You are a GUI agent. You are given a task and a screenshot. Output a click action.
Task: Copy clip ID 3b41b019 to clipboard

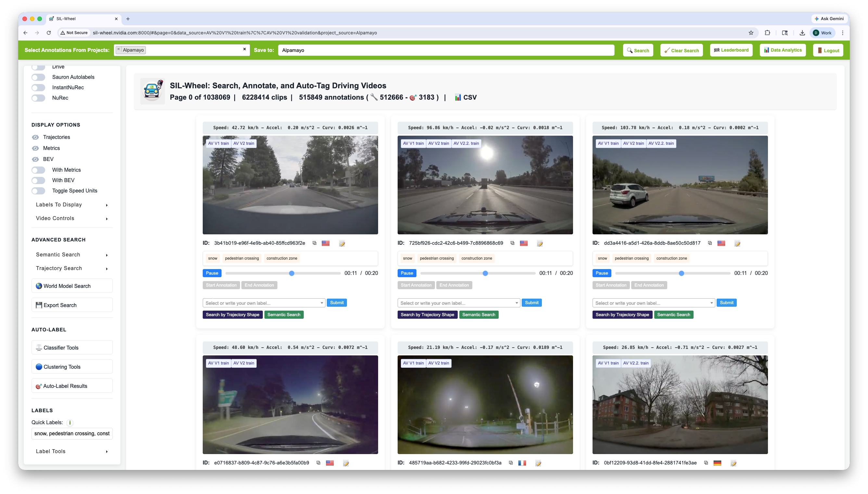pyautogui.click(x=314, y=243)
